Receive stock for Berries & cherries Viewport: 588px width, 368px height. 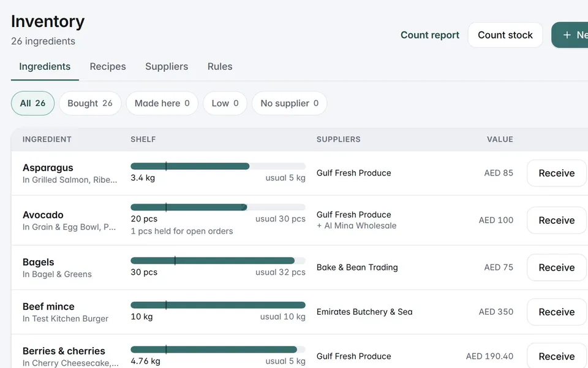[557, 356]
